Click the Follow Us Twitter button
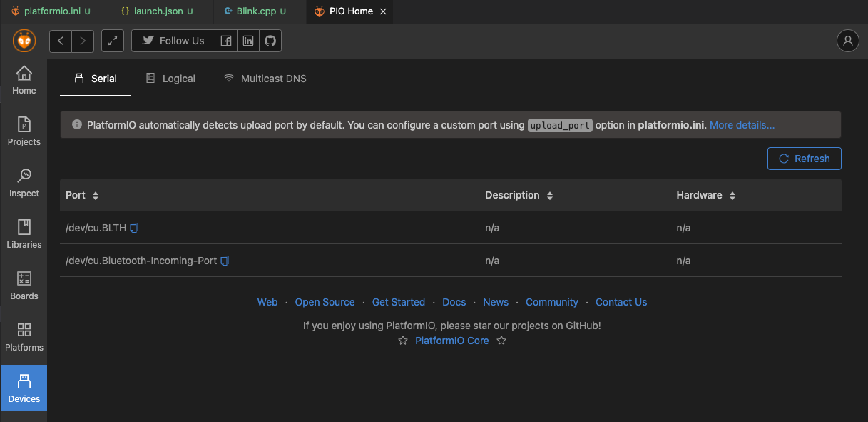The width and height of the screenshot is (868, 422). 173,41
